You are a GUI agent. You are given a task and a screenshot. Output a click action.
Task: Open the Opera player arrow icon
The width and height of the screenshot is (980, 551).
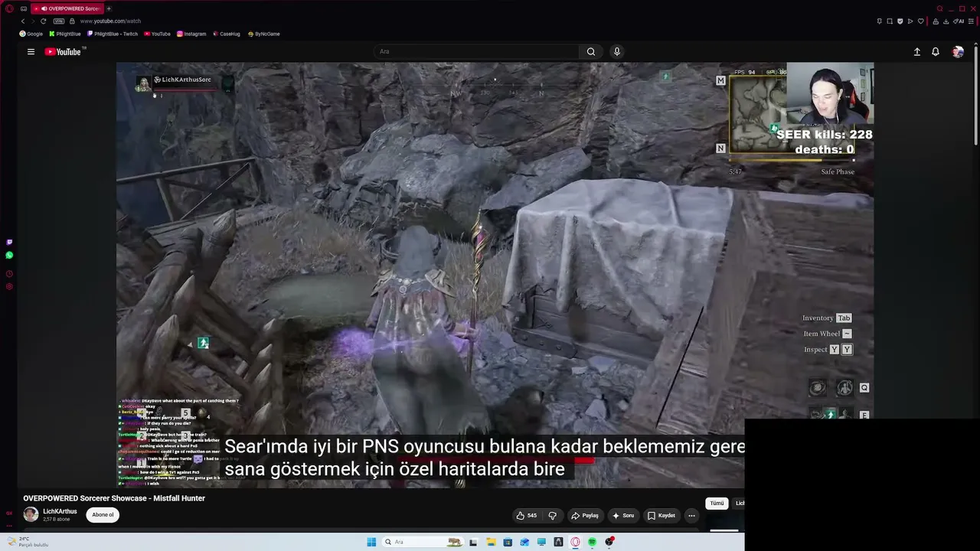pyautogui.click(x=910, y=21)
